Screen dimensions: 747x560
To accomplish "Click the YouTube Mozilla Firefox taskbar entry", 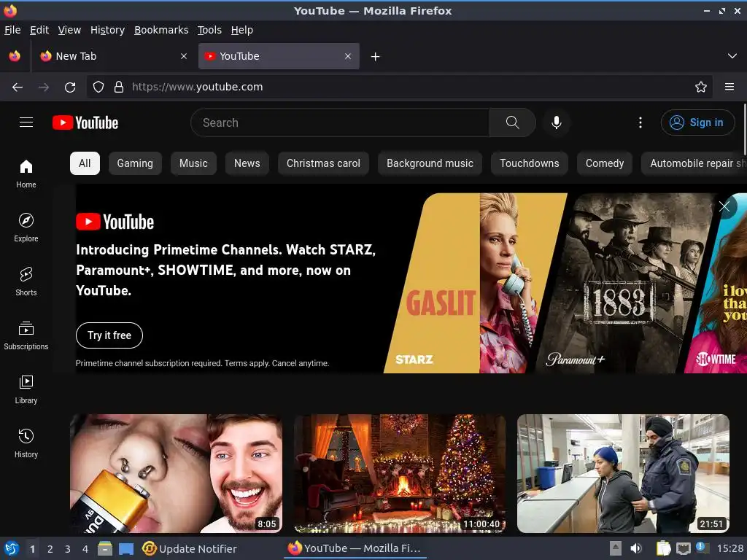I will click(355, 548).
